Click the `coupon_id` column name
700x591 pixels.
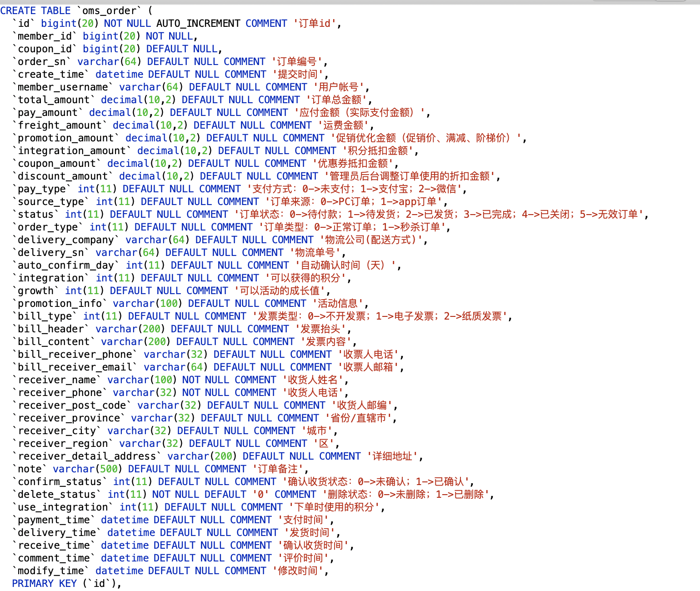45,49
